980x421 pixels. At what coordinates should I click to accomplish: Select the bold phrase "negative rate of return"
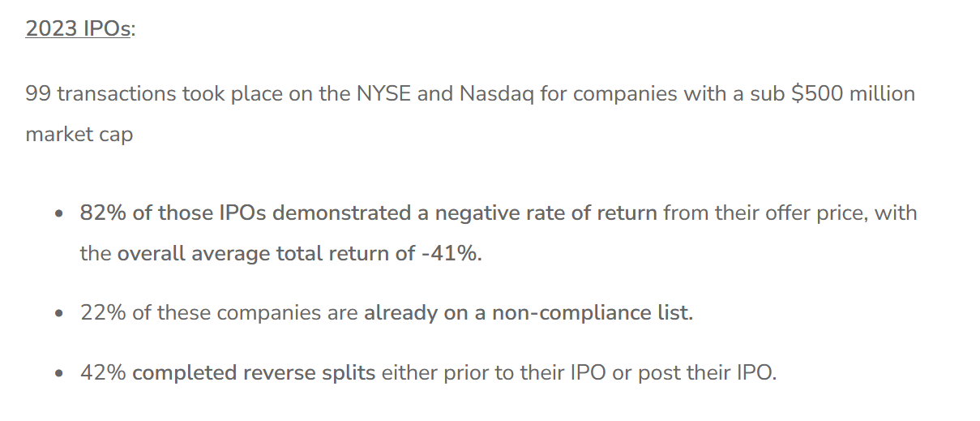tap(546, 213)
